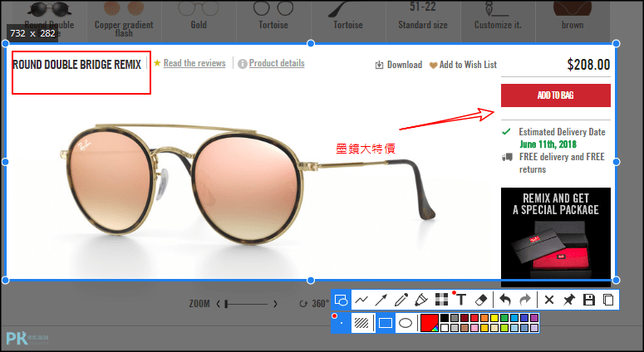The width and height of the screenshot is (644, 352).
Task: Click the yellow star icon beside reviews
Action: click(x=157, y=63)
